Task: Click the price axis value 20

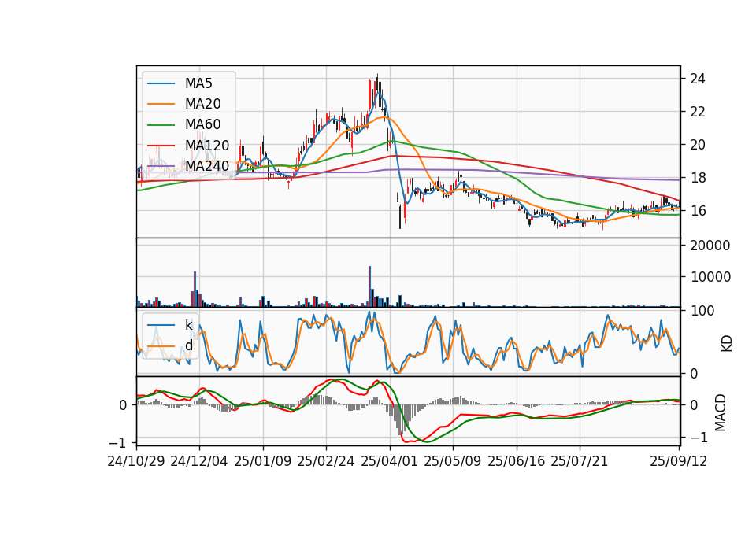Action: pyautogui.click(x=697, y=145)
